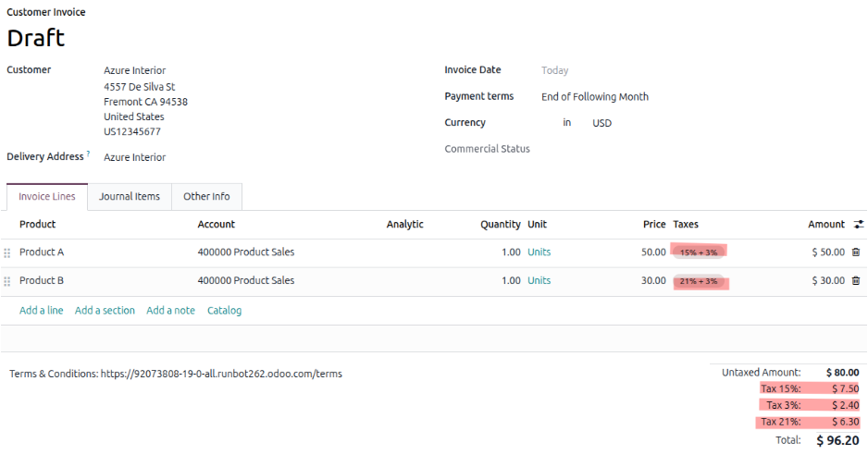Edit the 15% + 3% taxes tag
The width and height of the screenshot is (868, 455).
(x=699, y=252)
